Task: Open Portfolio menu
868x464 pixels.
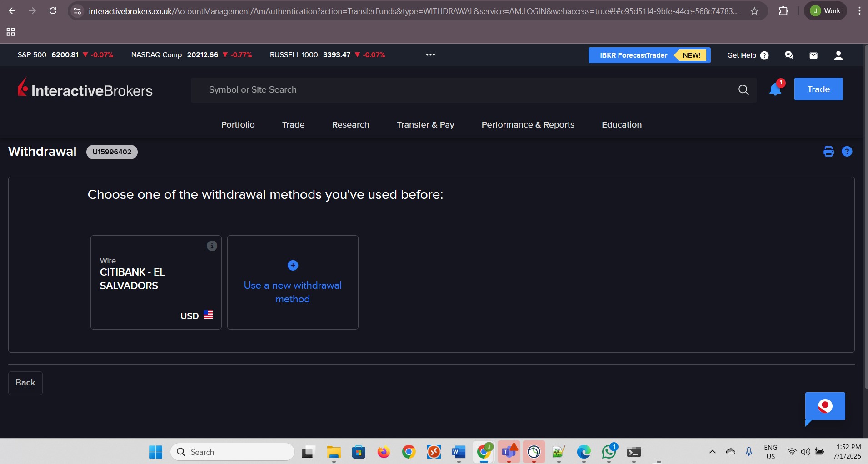Action: pyautogui.click(x=238, y=125)
